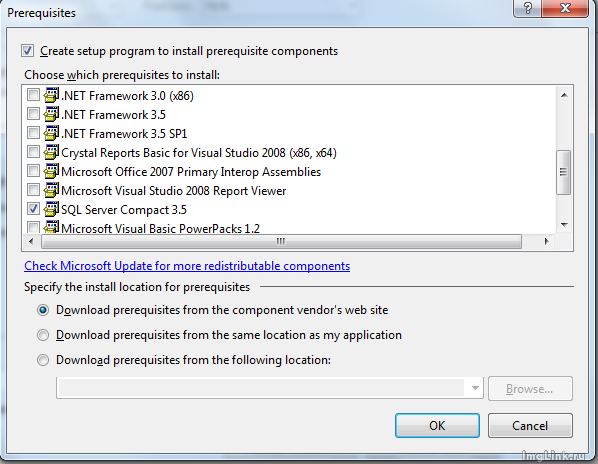Image resolution: width=598 pixels, height=464 pixels.
Task: Select download from same location as my application
Action: pos(43,335)
